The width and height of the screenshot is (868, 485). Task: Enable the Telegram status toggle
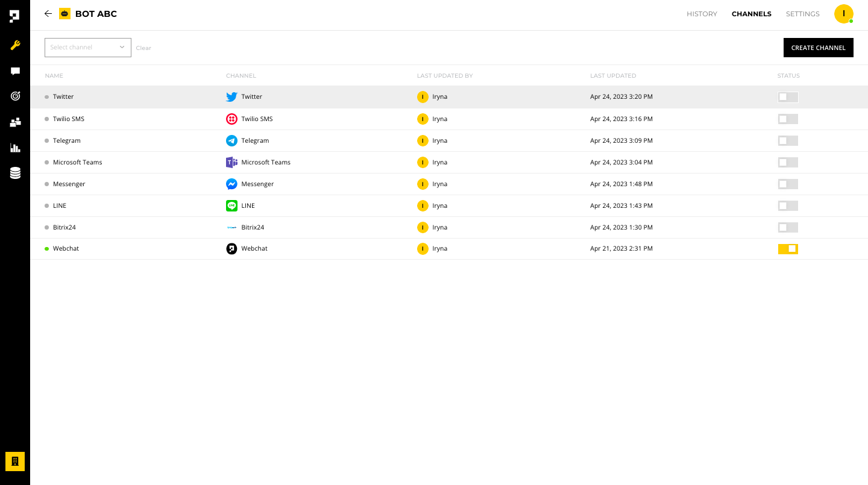point(788,140)
